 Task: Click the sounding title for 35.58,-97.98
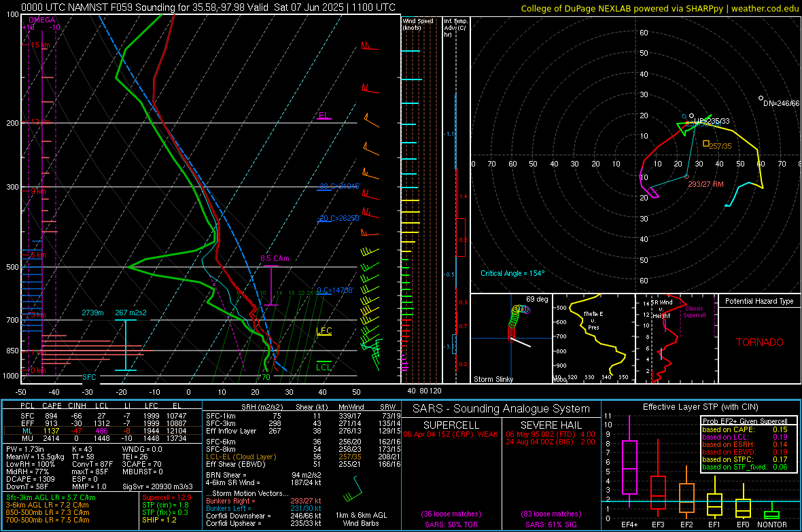click(x=208, y=7)
